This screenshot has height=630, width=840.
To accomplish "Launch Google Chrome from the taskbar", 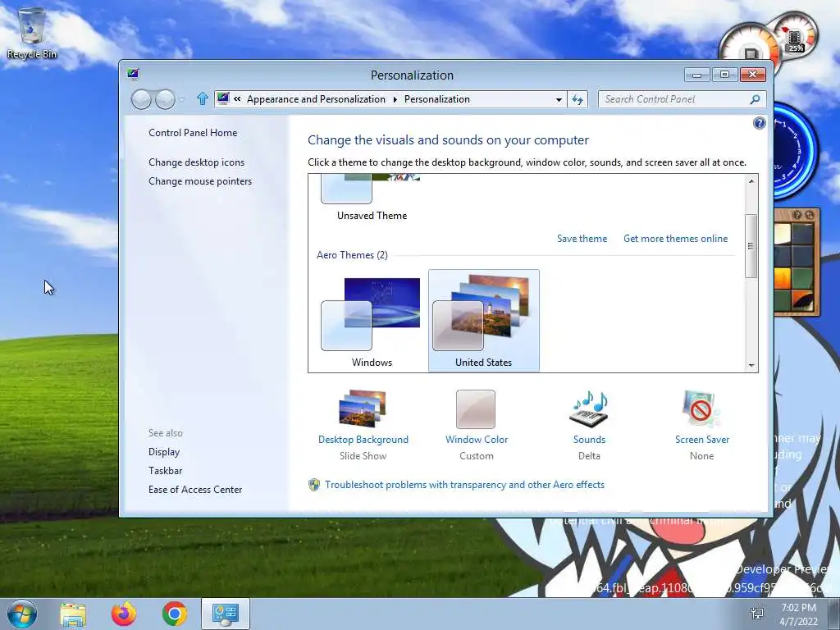I will 175,614.
